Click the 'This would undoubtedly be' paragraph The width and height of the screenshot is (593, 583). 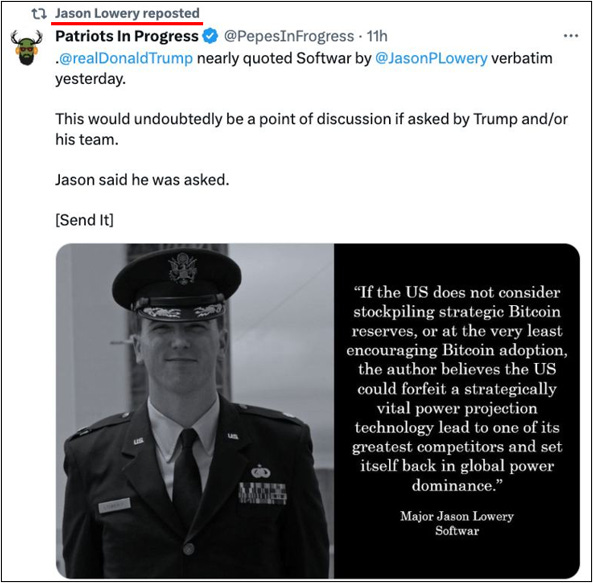coord(311,129)
